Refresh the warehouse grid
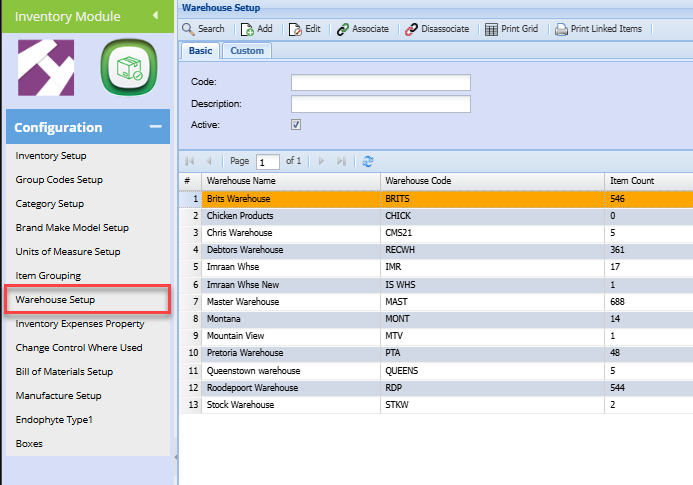Screen dimensions: 693x485 (x=368, y=161)
